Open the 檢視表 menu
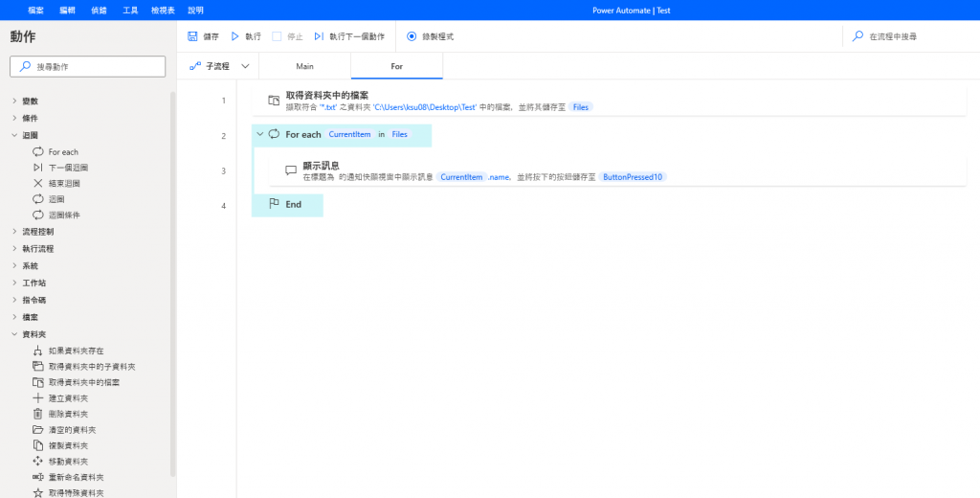Screen dimensions: 980x498 [x=163, y=10]
